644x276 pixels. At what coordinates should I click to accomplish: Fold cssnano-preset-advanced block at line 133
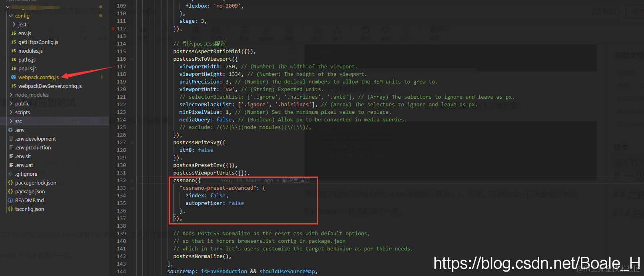click(x=132, y=188)
